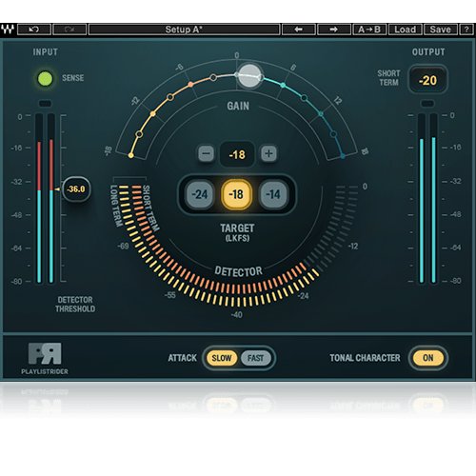Click the gain arc white knob

pos(249,76)
